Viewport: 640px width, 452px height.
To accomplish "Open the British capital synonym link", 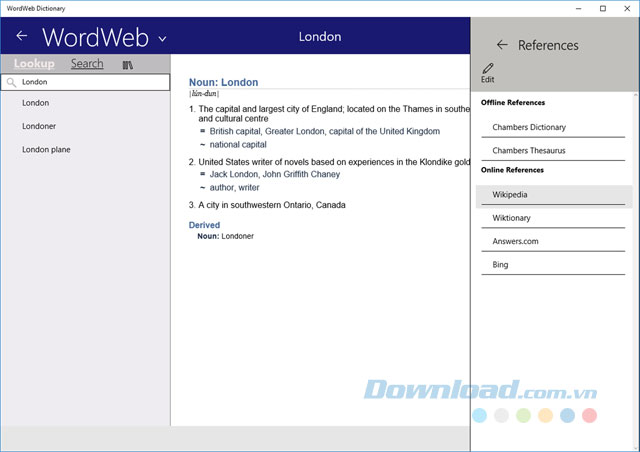I will pos(235,131).
